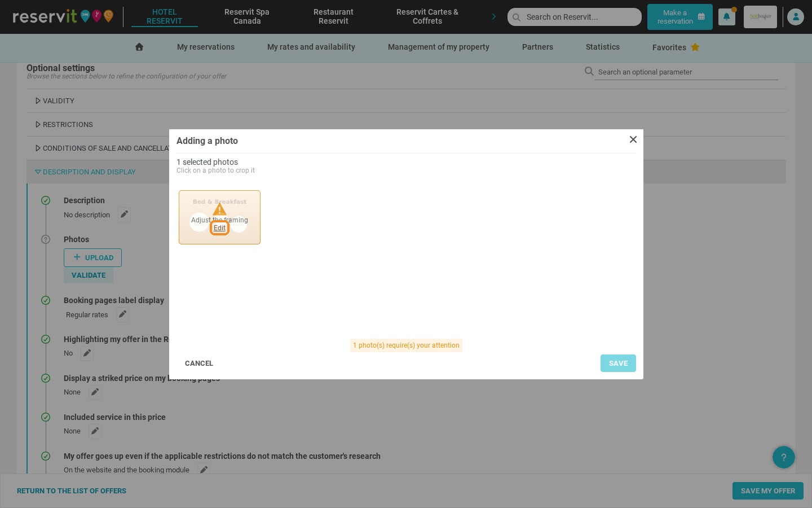Edit the website and booking module pencil
The width and height of the screenshot is (812, 508).
point(204,470)
